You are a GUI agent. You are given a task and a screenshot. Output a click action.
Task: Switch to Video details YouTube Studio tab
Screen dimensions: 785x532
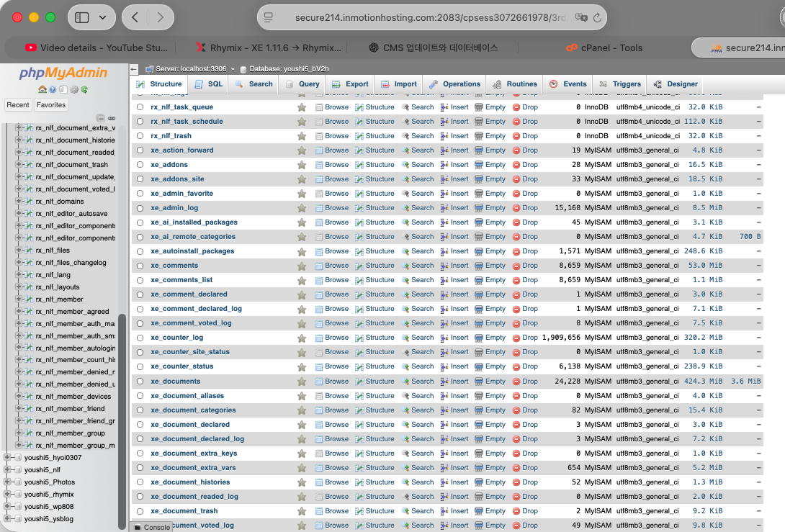(96, 48)
